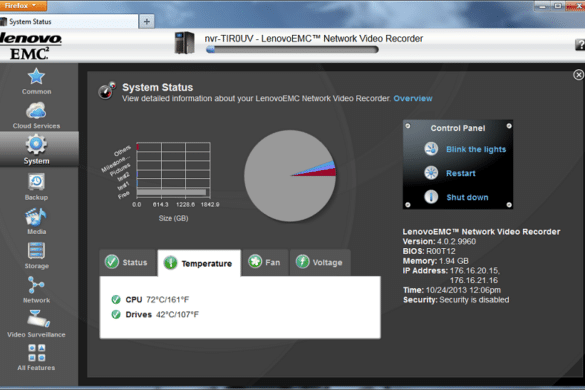Select the System gear icon

click(x=36, y=144)
